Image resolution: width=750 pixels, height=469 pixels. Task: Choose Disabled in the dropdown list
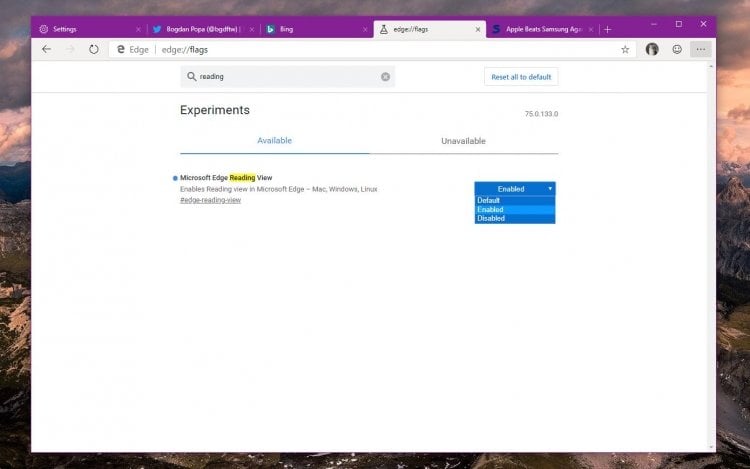(x=515, y=218)
